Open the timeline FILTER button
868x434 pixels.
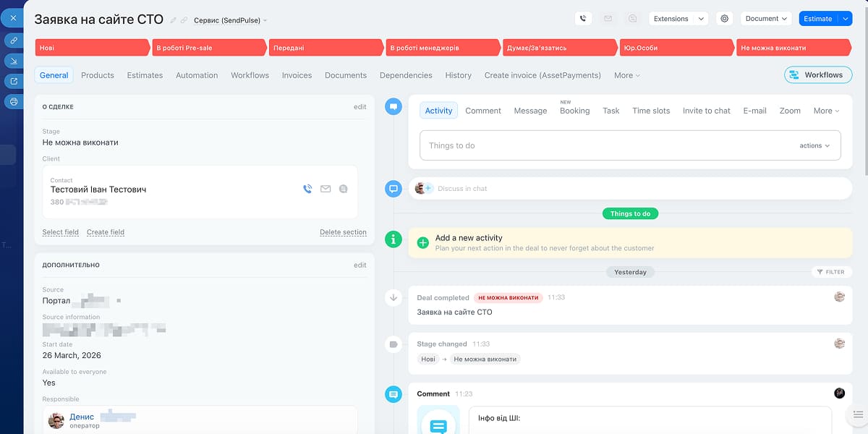point(832,272)
